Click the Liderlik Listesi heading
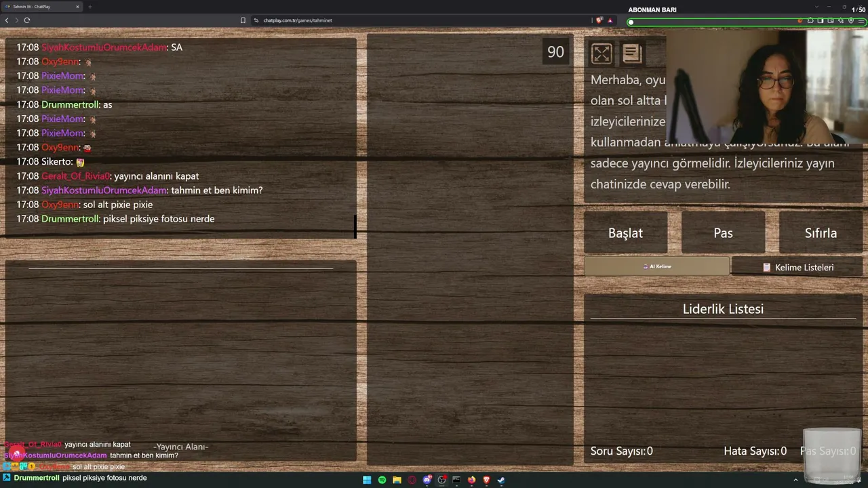868x488 pixels. click(723, 309)
